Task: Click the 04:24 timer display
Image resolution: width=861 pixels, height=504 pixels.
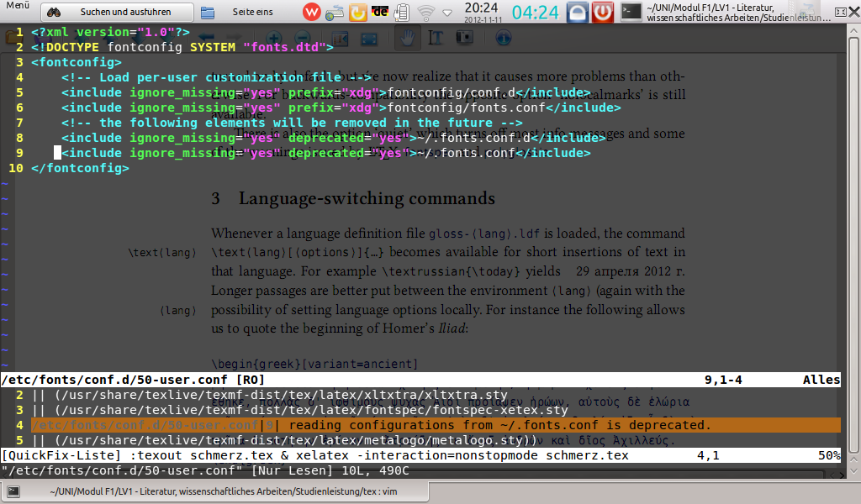Action: coord(536,12)
